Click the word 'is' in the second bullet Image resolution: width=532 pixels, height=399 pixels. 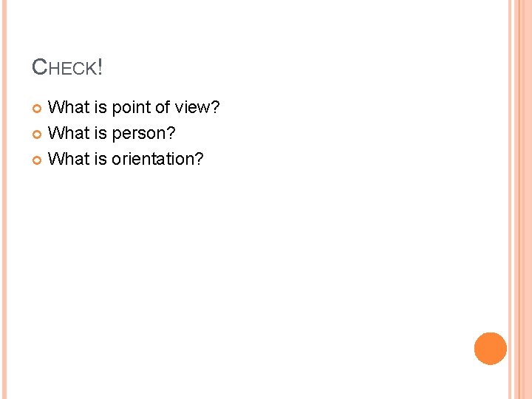pyautogui.click(x=100, y=134)
